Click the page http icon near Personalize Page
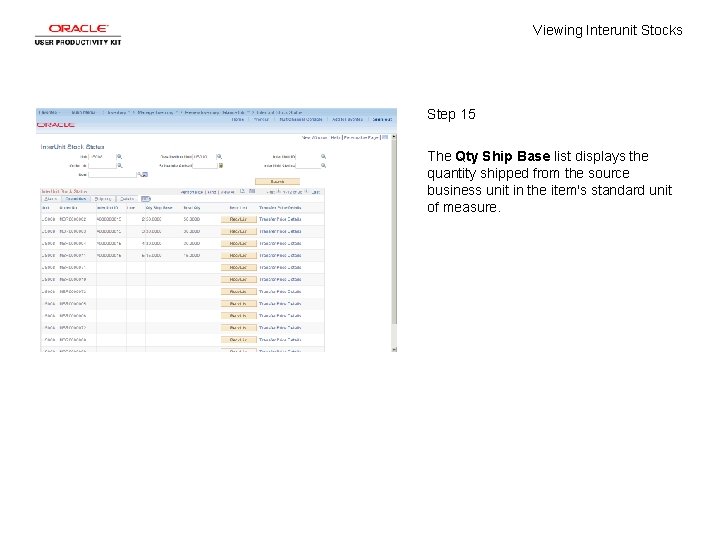The image size is (720, 540). [x=385, y=137]
